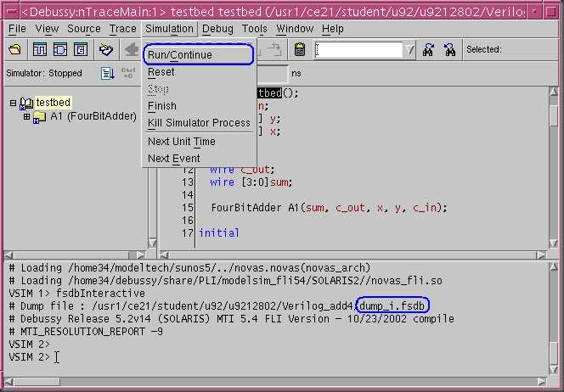
Task: Click the signal list tool icon
Action: point(105,49)
